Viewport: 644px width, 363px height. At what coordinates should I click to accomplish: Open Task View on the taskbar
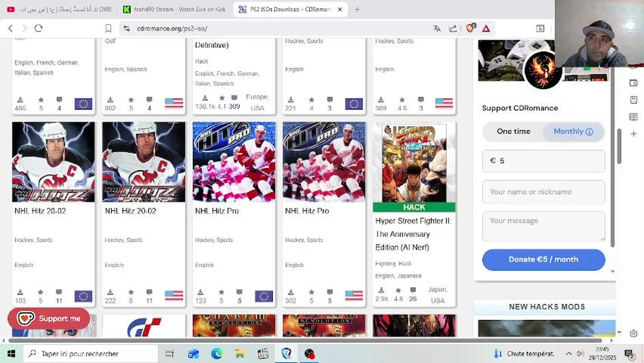coord(169,354)
